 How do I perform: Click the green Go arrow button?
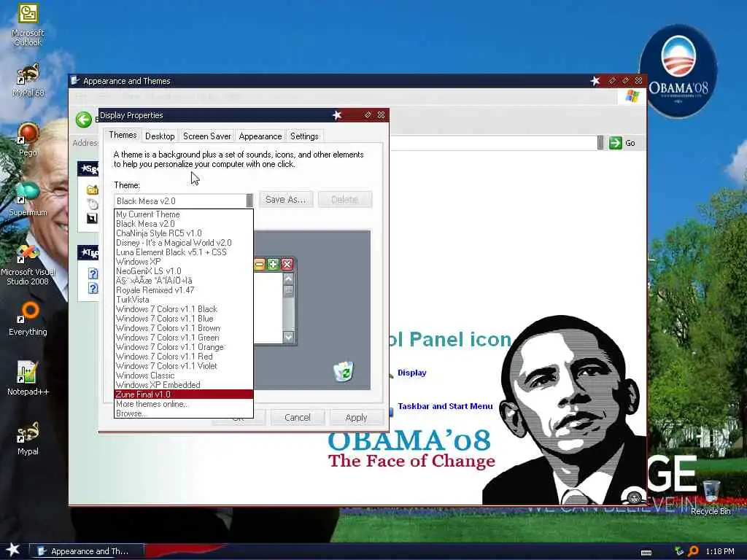(615, 143)
